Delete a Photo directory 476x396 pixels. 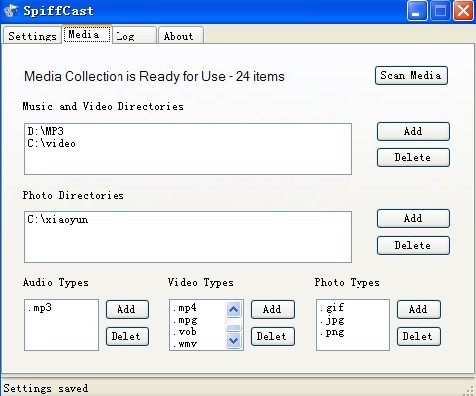(x=413, y=245)
